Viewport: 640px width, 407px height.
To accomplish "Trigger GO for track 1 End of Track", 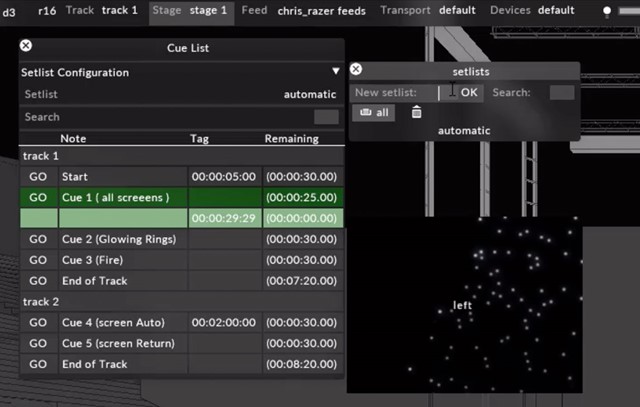I will click(x=38, y=281).
